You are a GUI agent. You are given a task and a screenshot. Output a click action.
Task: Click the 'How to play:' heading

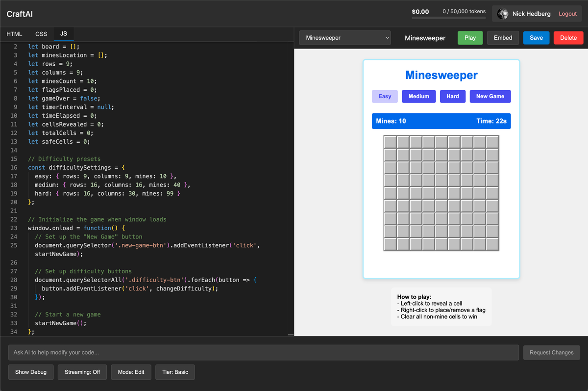click(x=414, y=297)
